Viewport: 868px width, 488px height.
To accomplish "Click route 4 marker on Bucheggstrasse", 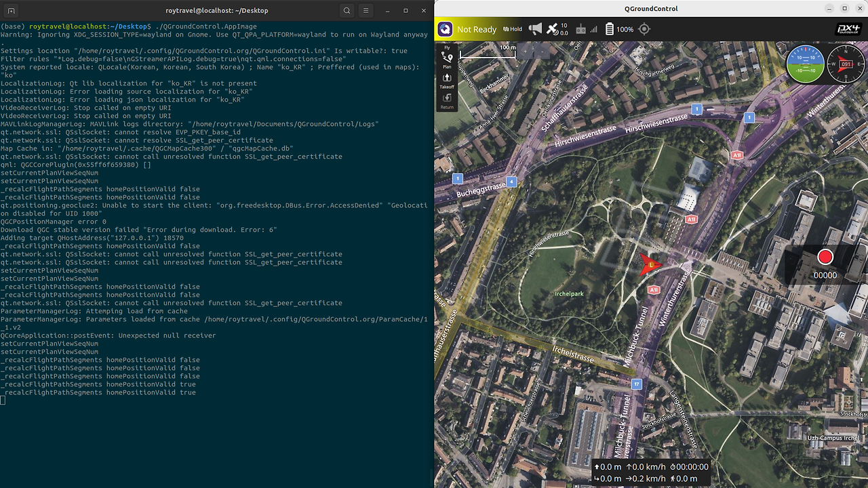I will 511,182.
